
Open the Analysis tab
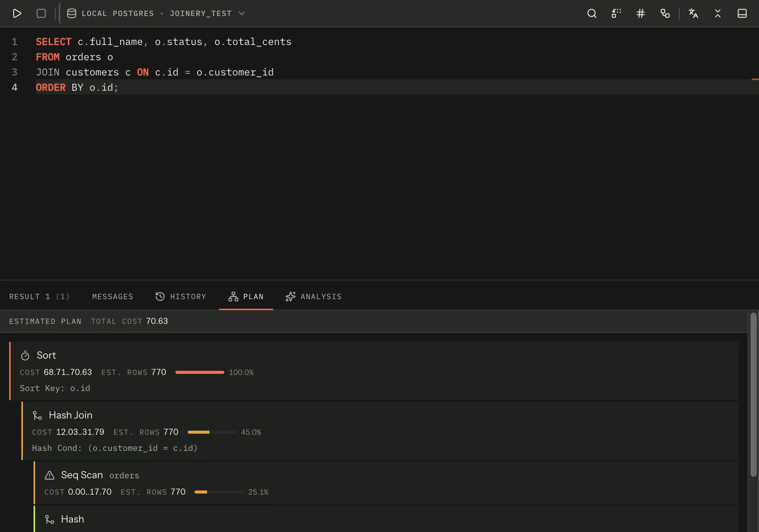point(314,296)
